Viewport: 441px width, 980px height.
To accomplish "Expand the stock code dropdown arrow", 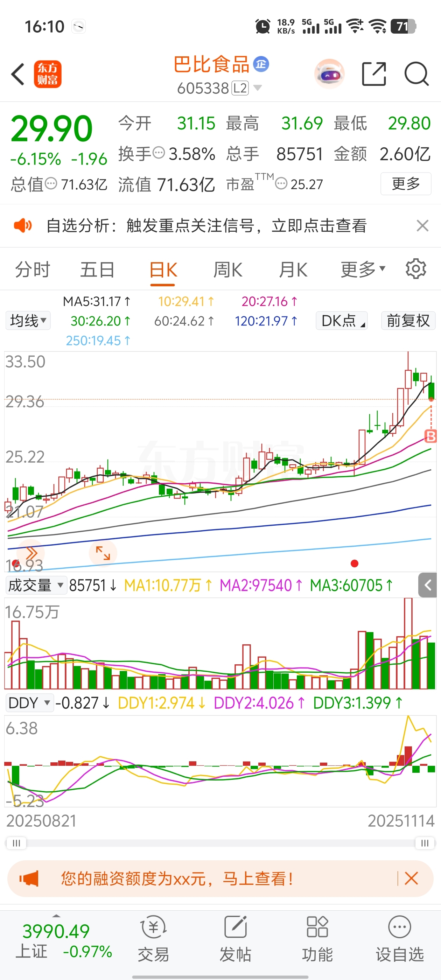I will pos(258,88).
